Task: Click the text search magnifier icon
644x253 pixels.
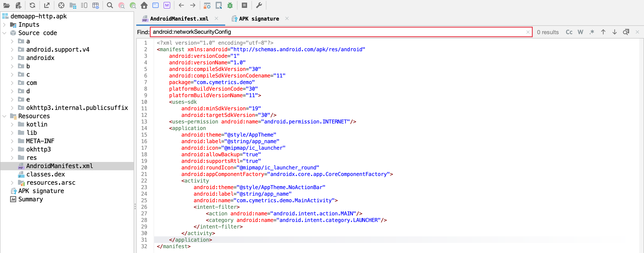Action: tap(110, 5)
